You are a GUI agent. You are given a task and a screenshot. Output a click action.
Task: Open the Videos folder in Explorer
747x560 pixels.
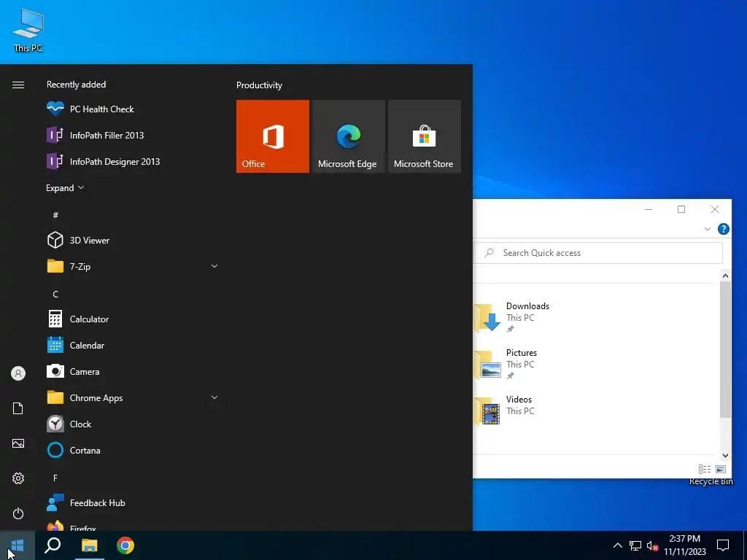505,411
